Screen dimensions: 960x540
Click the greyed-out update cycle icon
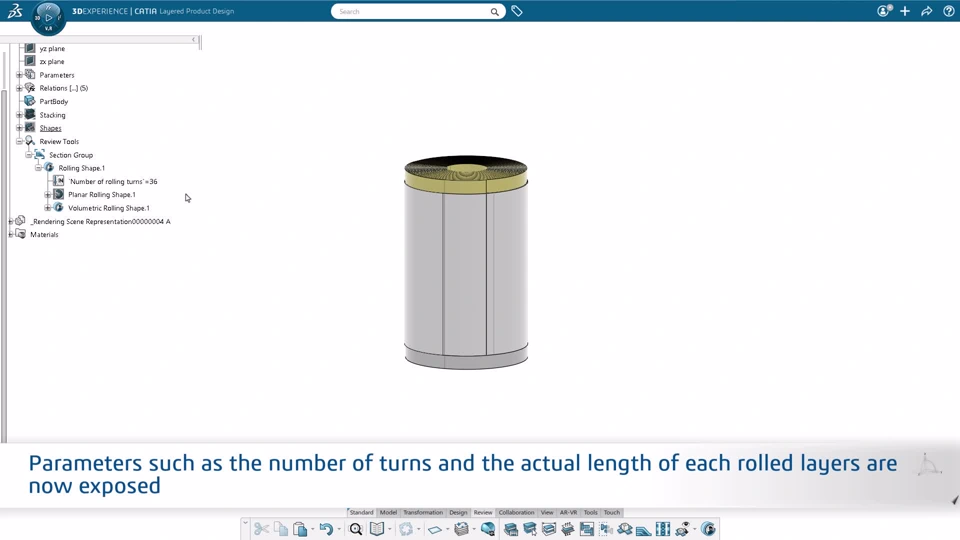406,529
